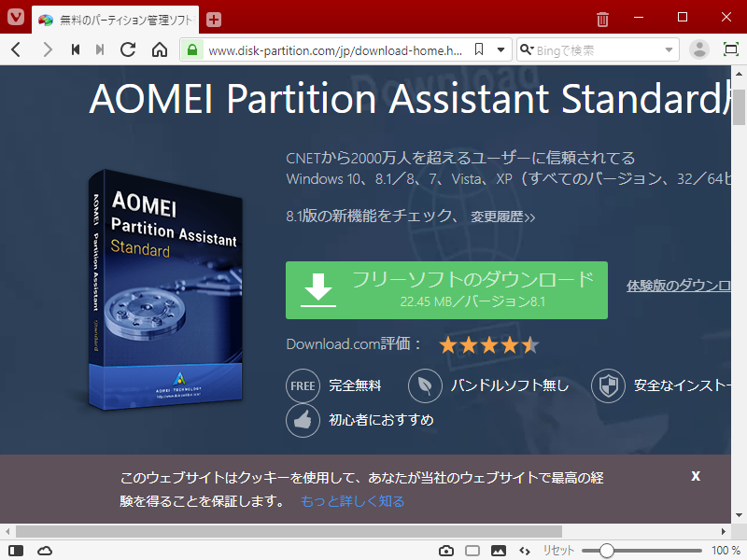Open a new tab with plus button

(x=214, y=20)
